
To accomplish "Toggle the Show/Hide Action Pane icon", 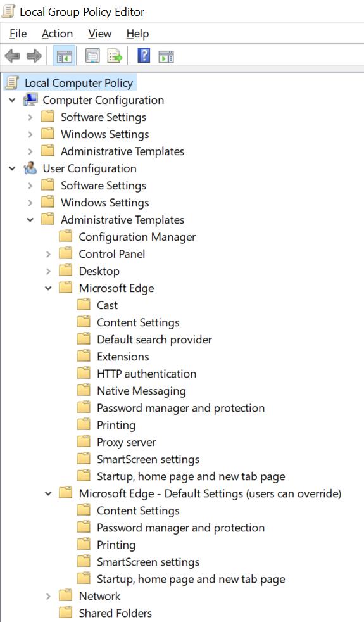I will coord(166,57).
